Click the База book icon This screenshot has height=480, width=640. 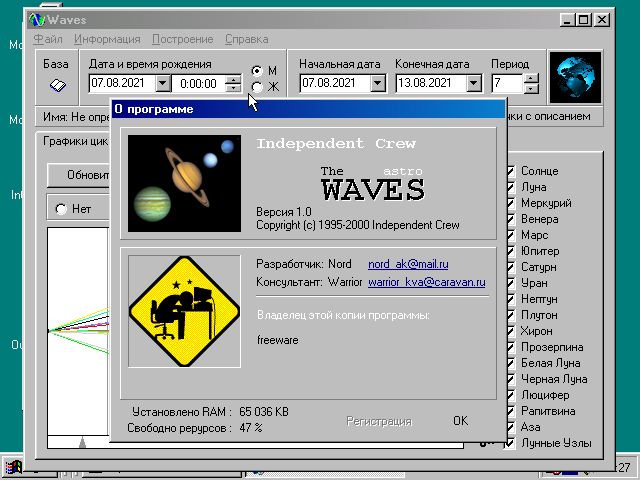[x=57, y=85]
